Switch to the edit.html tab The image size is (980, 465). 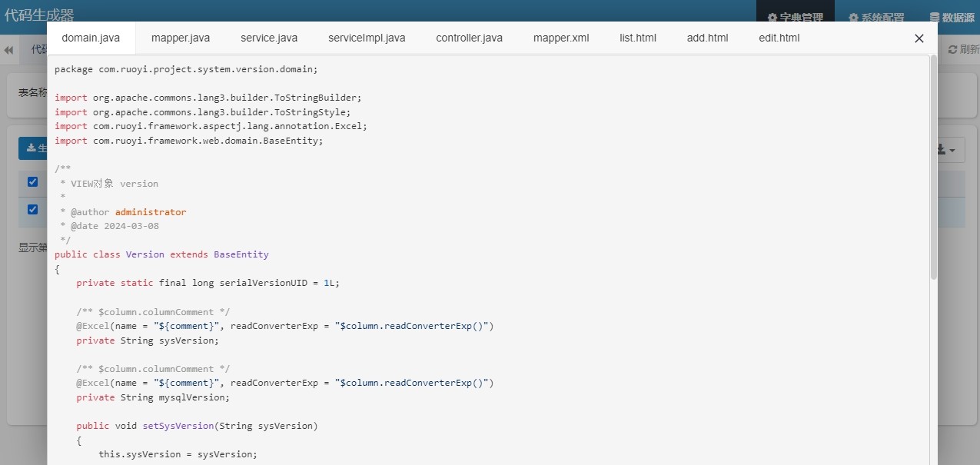point(779,38)
